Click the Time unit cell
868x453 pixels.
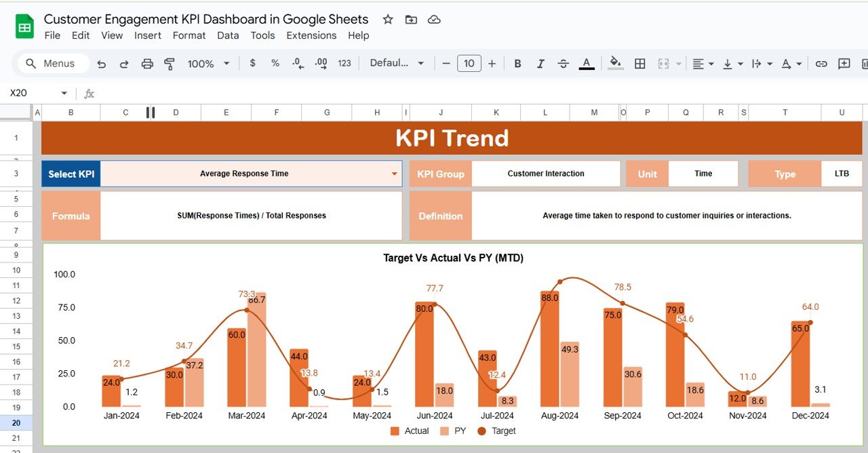pyautogui.click(x=703, y=174)
